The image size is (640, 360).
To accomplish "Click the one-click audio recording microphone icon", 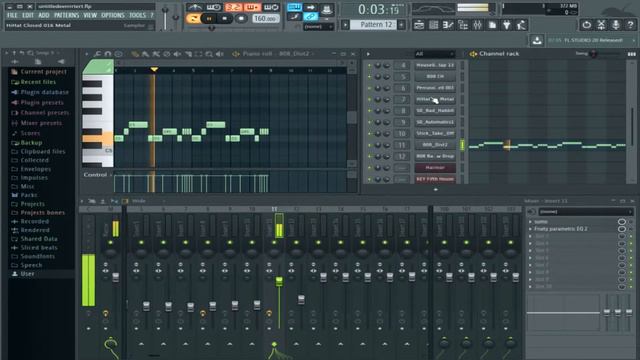I will click(616, 25).
